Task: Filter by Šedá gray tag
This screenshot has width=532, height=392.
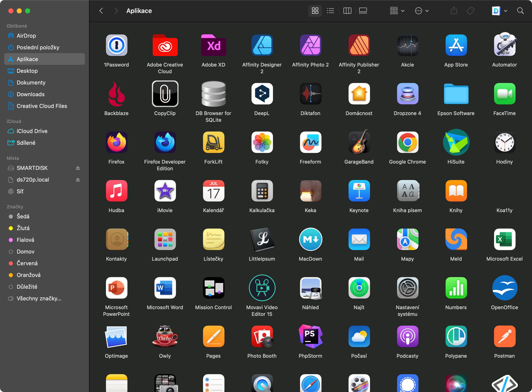Action: [x=45, y=216]
